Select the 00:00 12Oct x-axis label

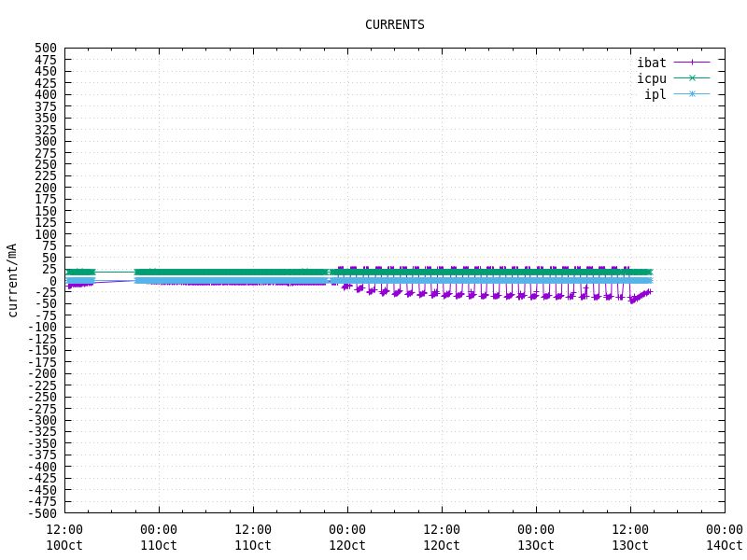[x=347, y=538]
